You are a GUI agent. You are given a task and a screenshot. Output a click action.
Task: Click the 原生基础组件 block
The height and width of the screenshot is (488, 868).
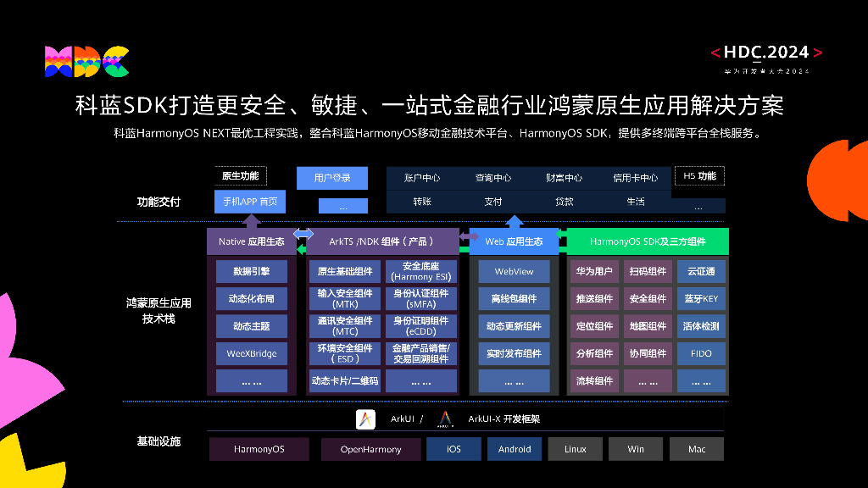[345, 272]
